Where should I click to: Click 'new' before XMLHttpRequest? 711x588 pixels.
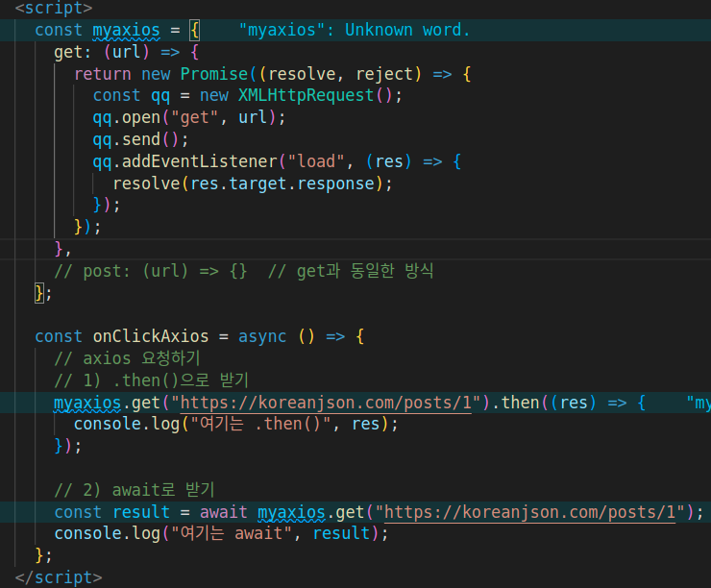coord(214,96)
